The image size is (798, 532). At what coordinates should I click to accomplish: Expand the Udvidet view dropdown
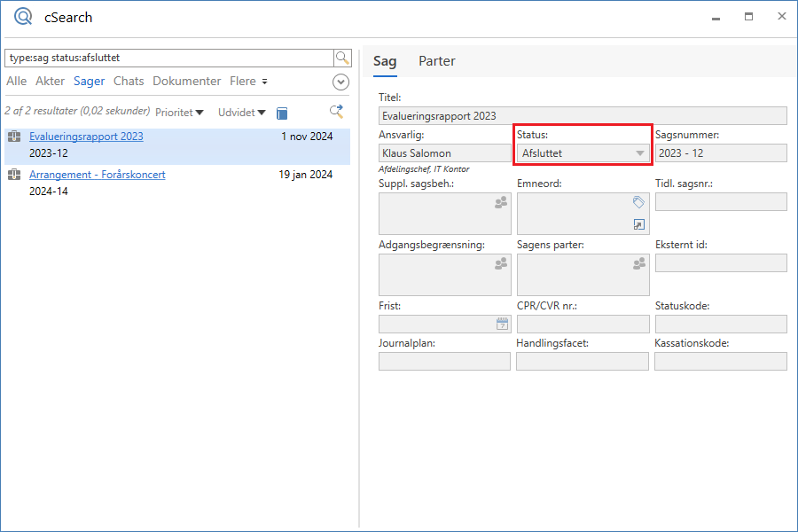pos(241,113)
